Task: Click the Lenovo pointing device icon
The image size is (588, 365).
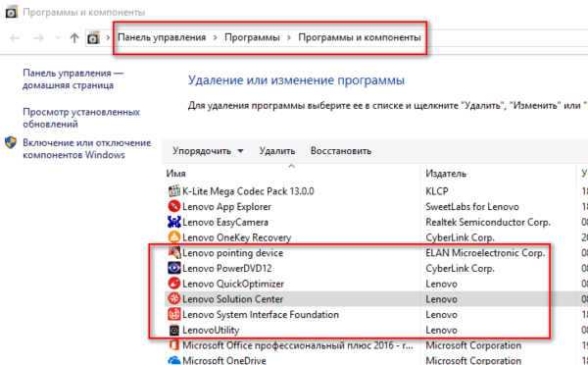Action: pyautogui.click(x=174, y=253)
